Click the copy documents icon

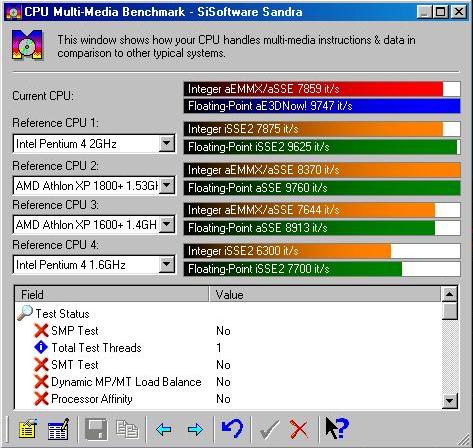(x=127, y=429)
